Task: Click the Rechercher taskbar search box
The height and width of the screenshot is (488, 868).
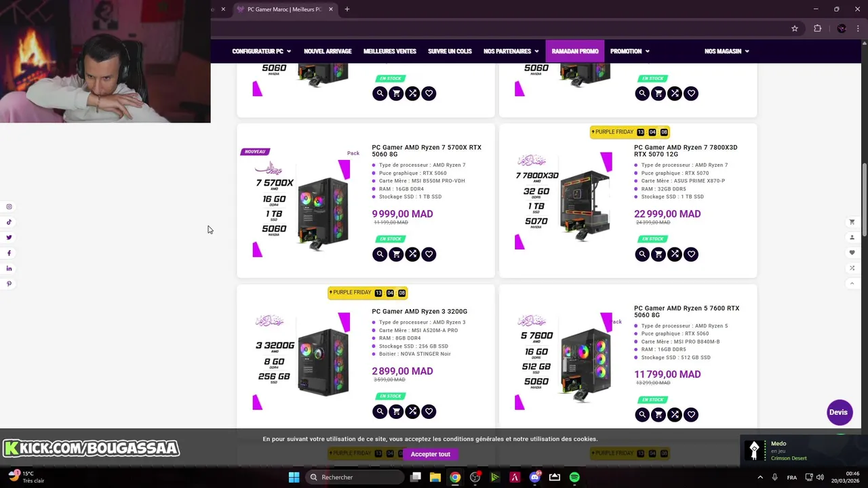Action: [354, 477]
